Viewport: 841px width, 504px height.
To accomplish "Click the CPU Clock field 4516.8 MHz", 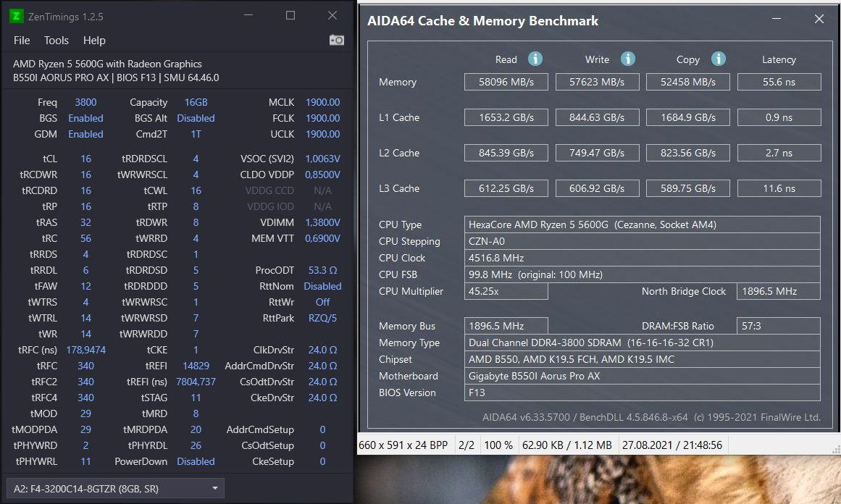I will tap(642, 258).
